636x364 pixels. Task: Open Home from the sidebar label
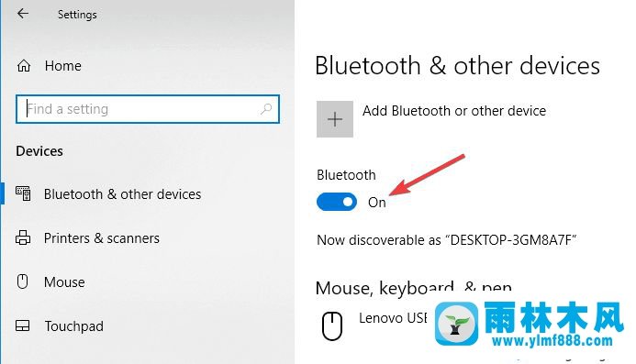tap(63, 66)
